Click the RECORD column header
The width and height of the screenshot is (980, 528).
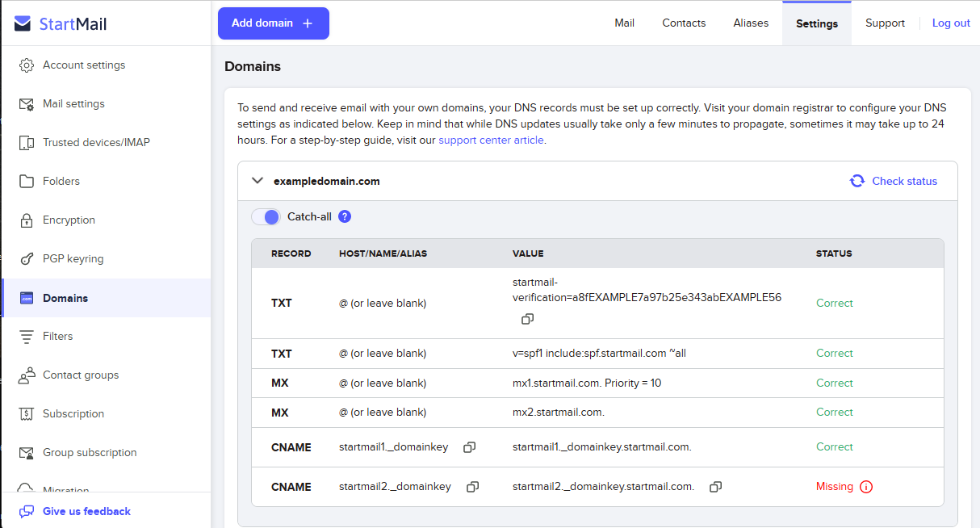(x=291, y=254)
